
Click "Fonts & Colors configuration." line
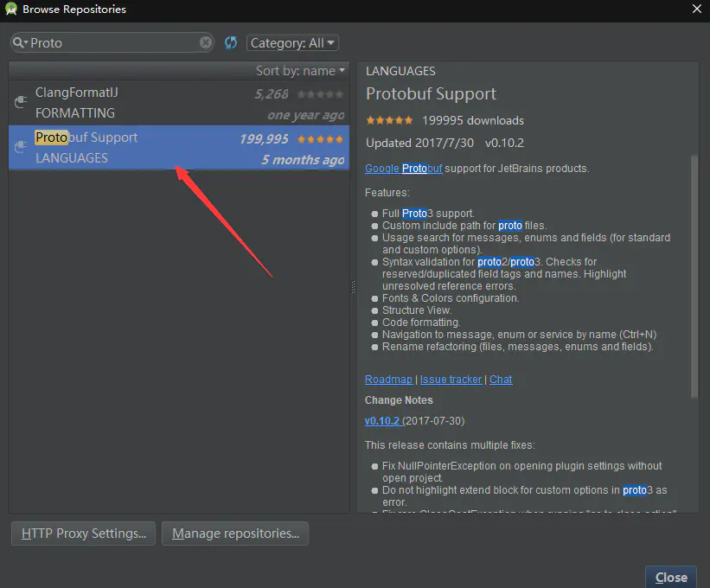tap(451, 297)
